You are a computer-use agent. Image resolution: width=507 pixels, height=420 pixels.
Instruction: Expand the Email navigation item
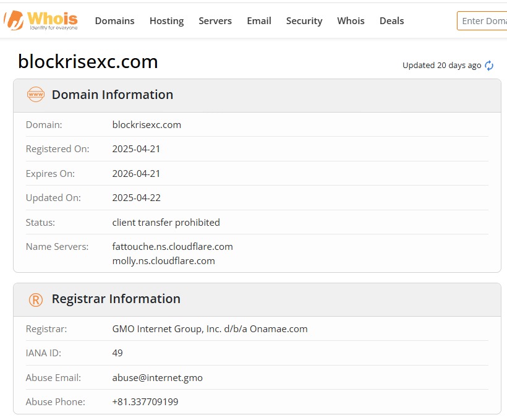(x=259, y=21)
